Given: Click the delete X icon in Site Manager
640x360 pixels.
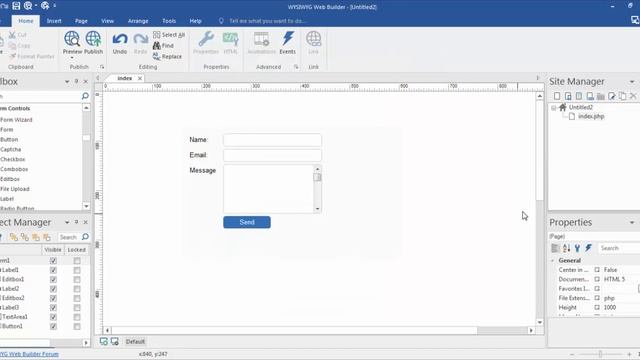Looking at the screenshot, I should click(x=633, y=96).
